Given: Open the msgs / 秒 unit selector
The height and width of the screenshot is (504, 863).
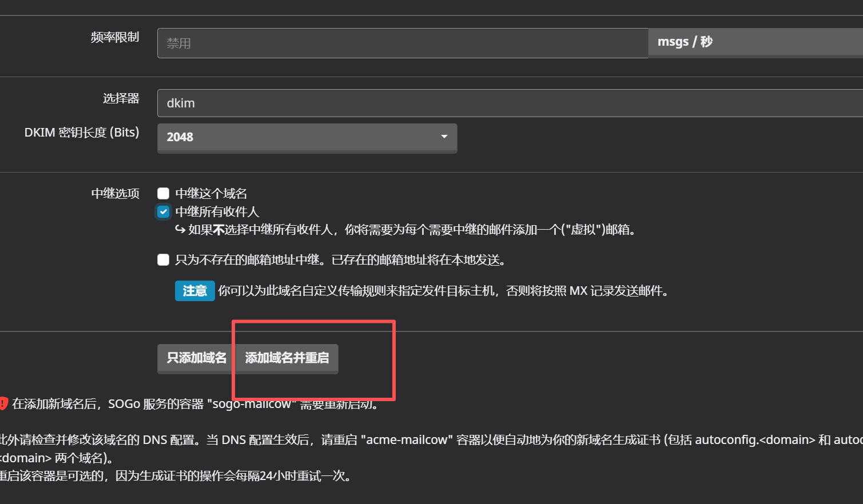Looking at the screenshot, I should click(x=755, y=42).
